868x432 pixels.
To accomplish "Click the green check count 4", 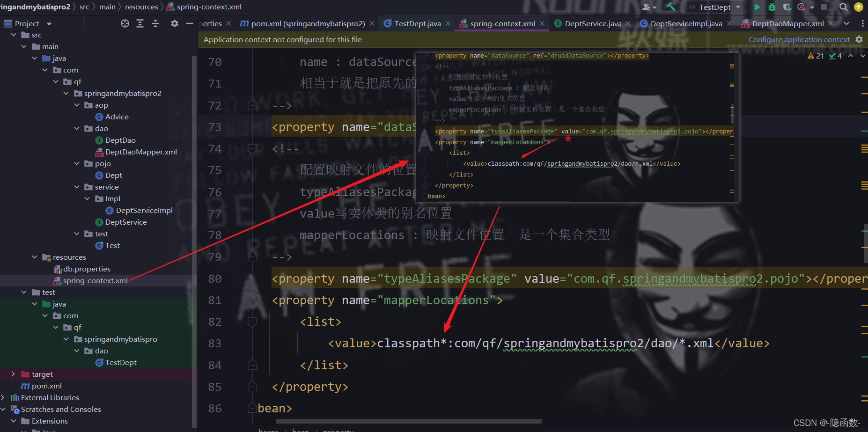I will pyautogui.click(x=836, y=56).
